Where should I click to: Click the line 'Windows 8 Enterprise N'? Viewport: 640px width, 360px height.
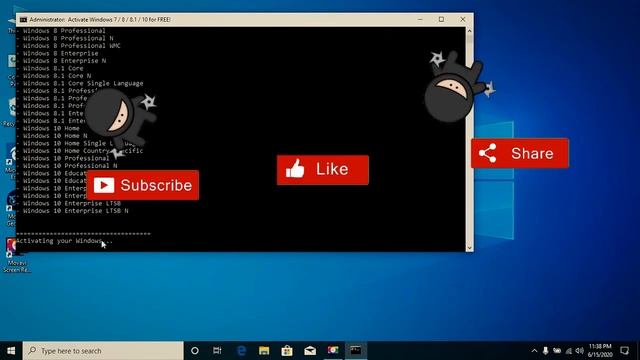pyautogui.click(x=64, y=61)
